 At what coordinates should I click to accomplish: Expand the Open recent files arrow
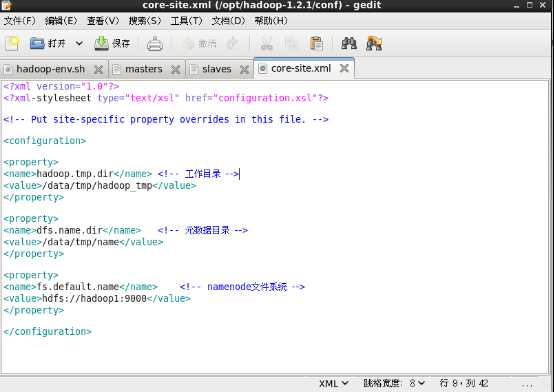coord(79,43)
